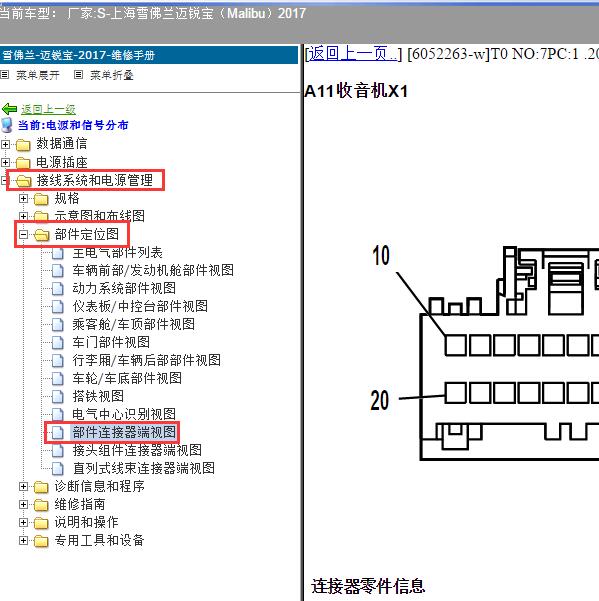Screen dimensions: 599x601
Task: Expand the 维修指南 folder node
Action: 23,505
